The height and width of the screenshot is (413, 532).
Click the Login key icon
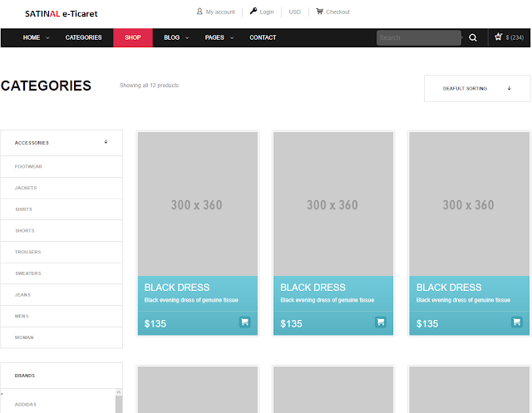pos(253,12)
